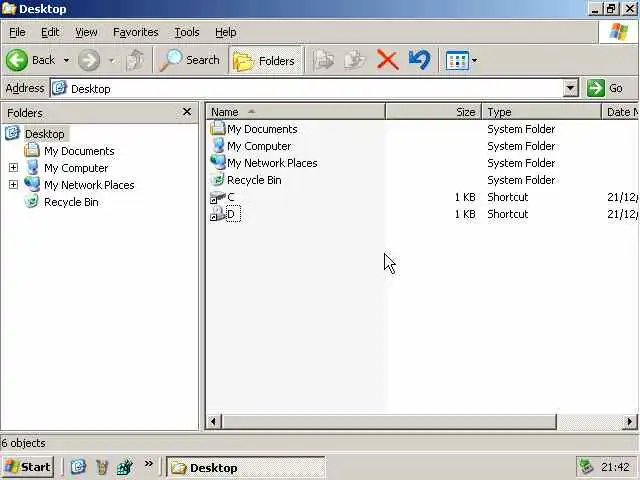Click 'System Folder' type for Recycle Bin
Image resolution: width=640 pixels, height=480 pixels.
[521, 180]
